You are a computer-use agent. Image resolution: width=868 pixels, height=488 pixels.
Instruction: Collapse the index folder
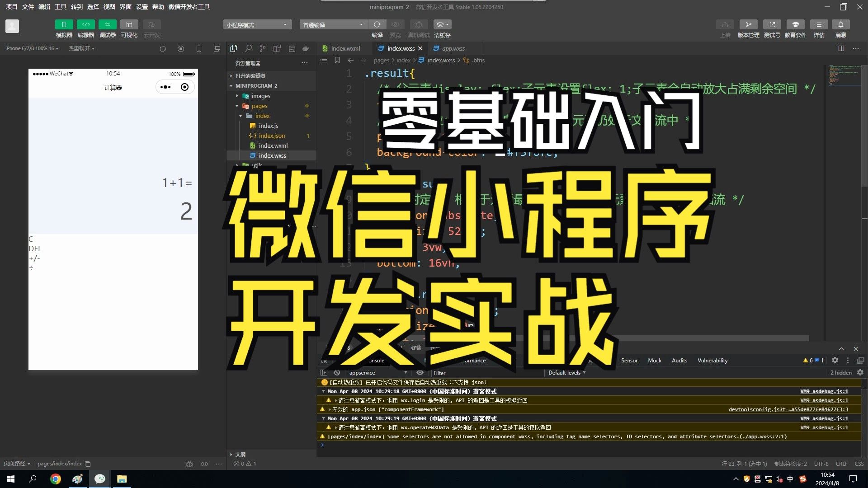coord(271,116)
